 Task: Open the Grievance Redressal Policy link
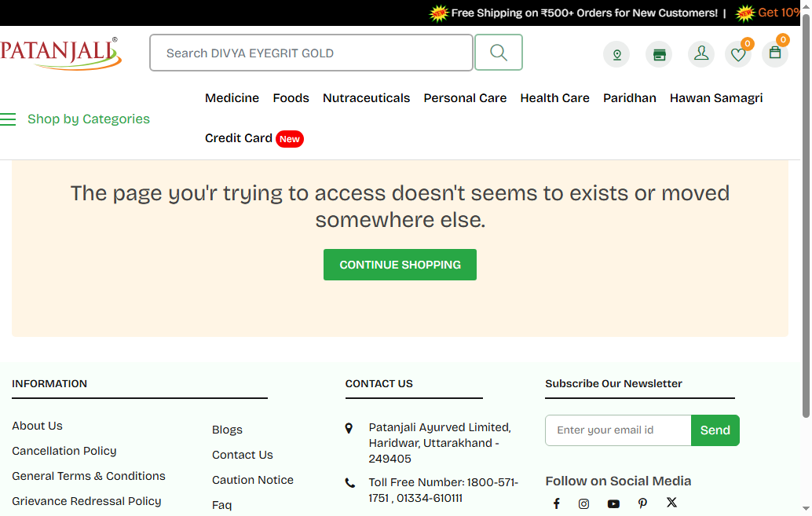pyautogui.click(x=86, y=501)
